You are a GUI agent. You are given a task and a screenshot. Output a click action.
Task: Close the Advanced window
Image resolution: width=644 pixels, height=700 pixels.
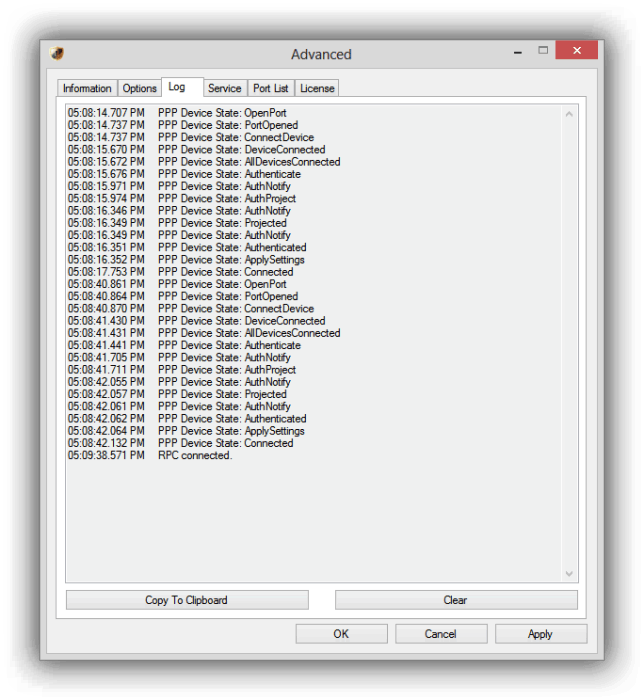[x=577, y=50]
